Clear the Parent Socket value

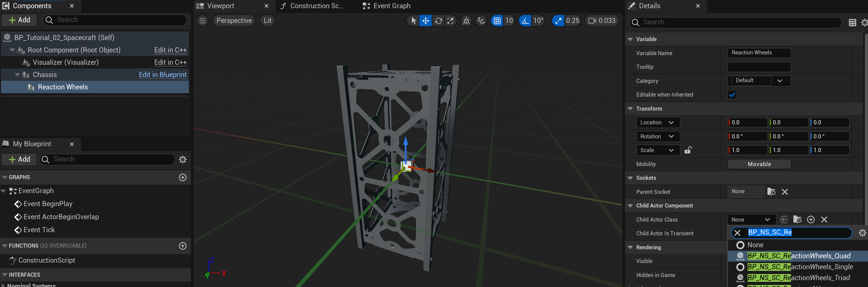tap(785, 192)
